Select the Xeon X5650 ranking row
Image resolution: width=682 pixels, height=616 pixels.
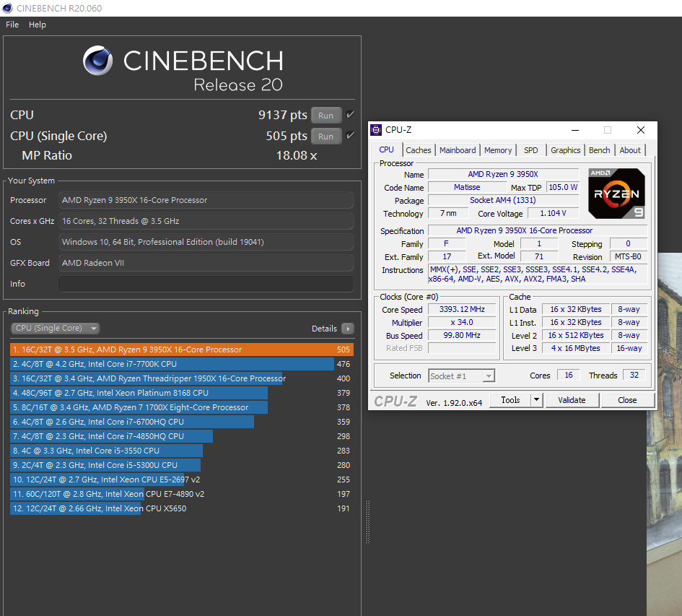click(182, 508)
